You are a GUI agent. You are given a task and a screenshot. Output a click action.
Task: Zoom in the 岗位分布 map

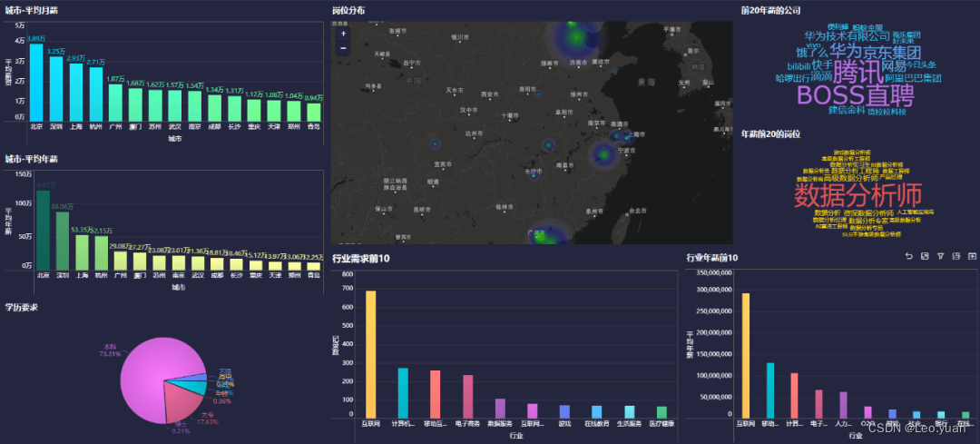pos(343,34)
